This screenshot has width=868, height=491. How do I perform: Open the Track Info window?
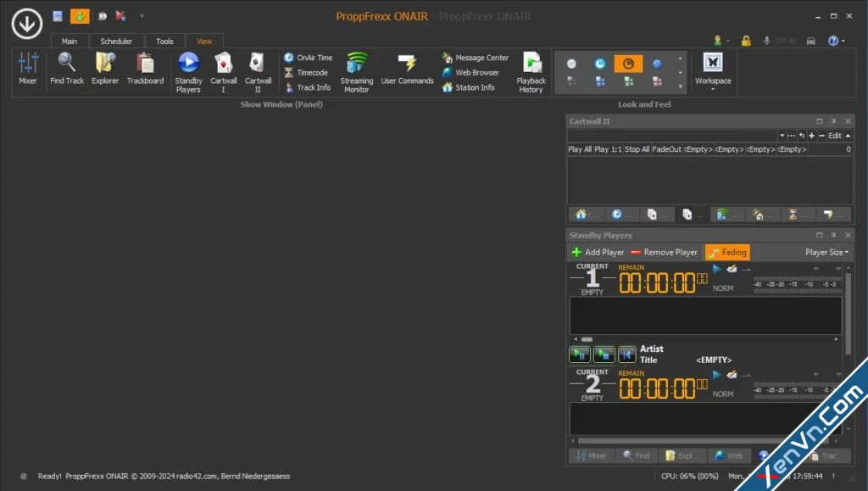point(307,87)
